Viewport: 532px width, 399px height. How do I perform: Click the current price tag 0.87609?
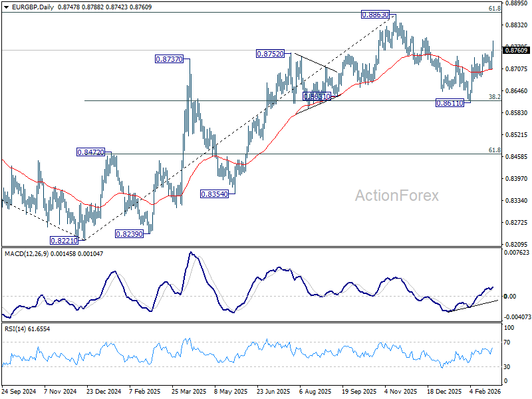tap(517, 51)
